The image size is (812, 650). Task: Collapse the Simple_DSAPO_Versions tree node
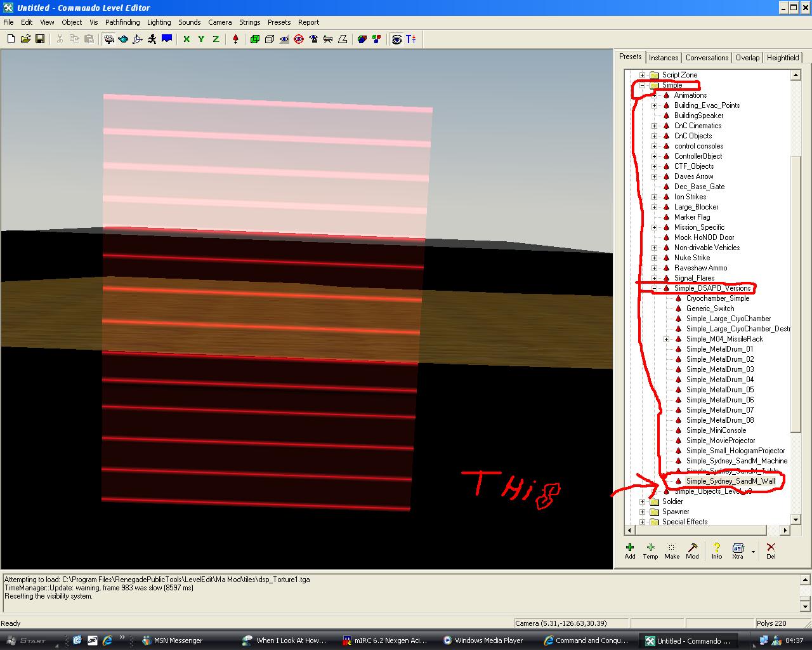(x=655, y=288)
